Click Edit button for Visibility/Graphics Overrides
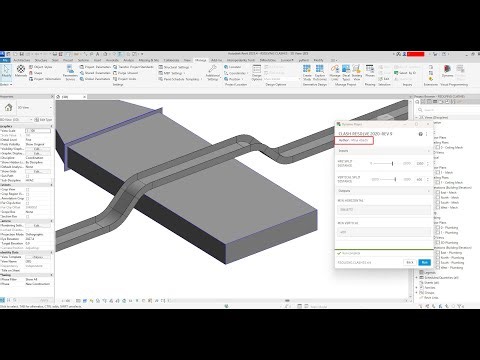Viewport: 480px width, 360px height. (x=37, y=149)
